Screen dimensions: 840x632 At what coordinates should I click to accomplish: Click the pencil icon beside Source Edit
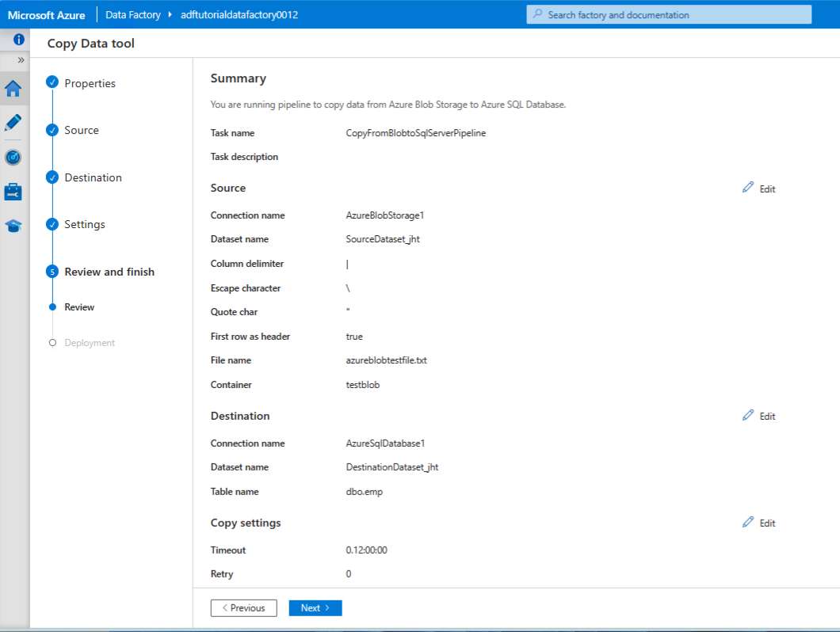point(748,188)
